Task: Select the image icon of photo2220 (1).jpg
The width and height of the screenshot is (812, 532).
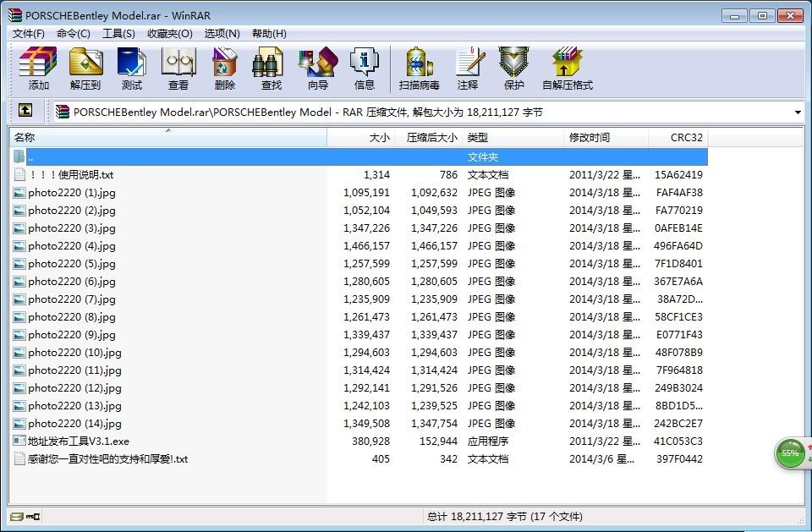Action: [x=19, y=193]
